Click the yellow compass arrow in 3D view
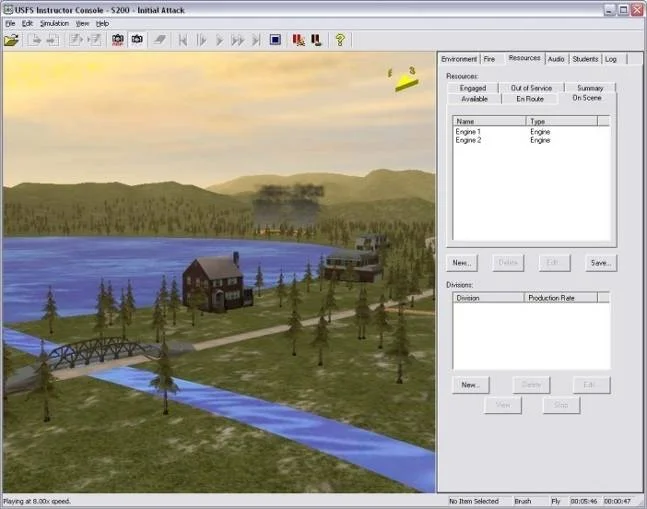The height and width of the screenshot is (509, 647). pos(406,84)
